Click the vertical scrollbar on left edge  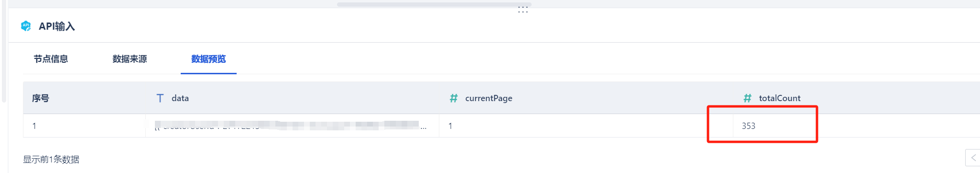point(4,51)
